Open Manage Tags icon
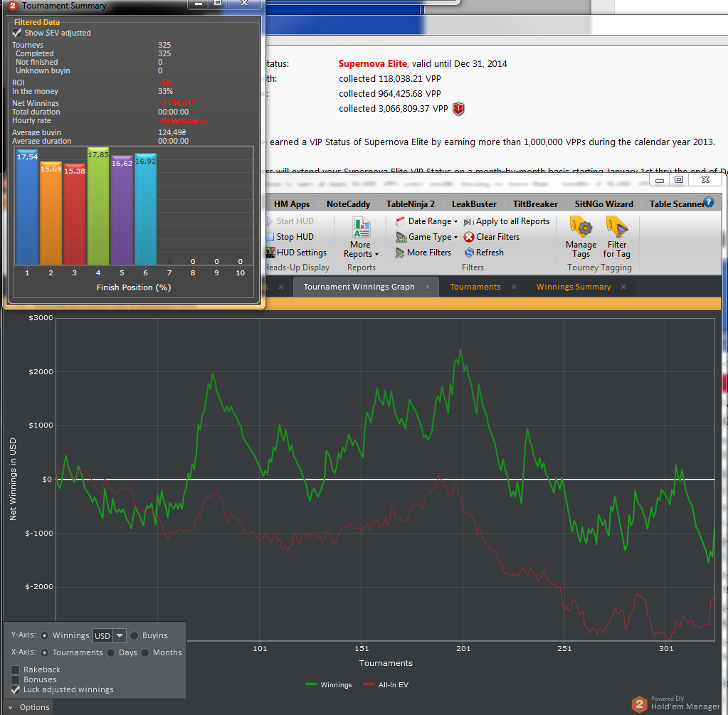Image resolution: width=728 pixels, height=715 pixels. click(x=581, y=228)
